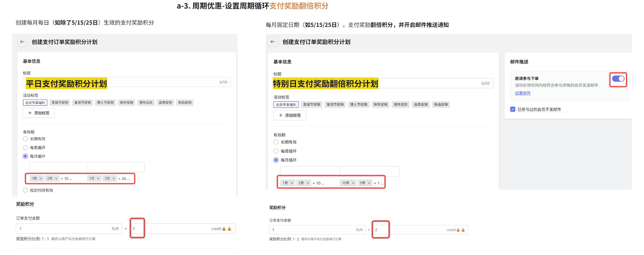Viewport: 644px width, 255px height.
Task: Uncheck 已参与过的会员不发邮件 checkbox
Action: [x=513, y=109]
